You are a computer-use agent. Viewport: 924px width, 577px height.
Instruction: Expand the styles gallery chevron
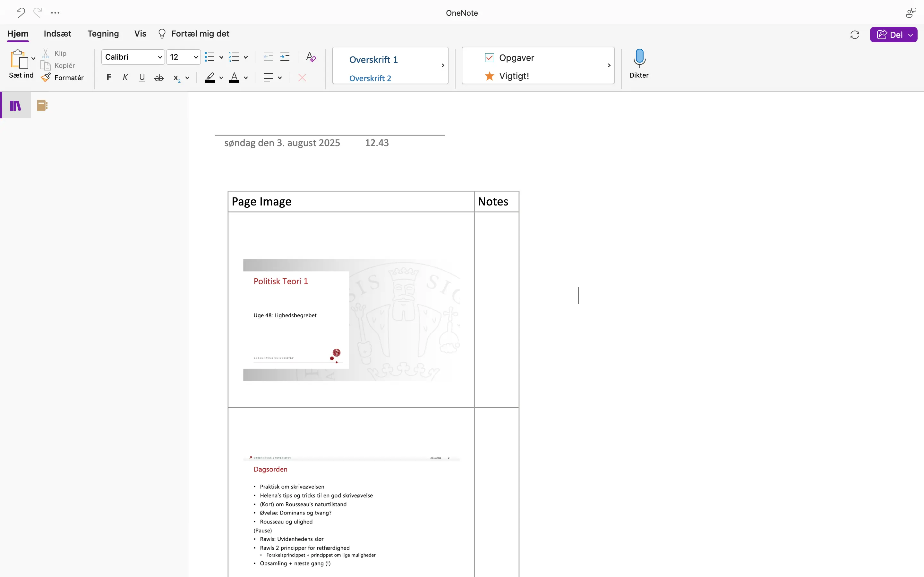tap(443, 65)
